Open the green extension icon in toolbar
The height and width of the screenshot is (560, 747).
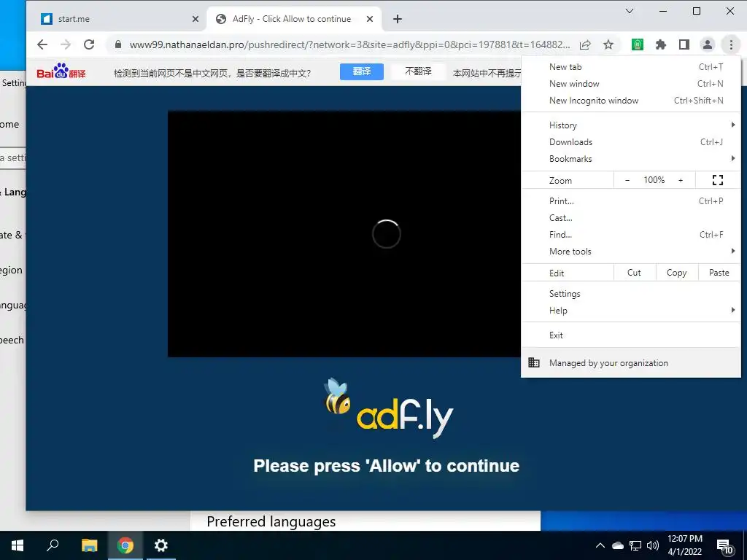pos(638,44)
